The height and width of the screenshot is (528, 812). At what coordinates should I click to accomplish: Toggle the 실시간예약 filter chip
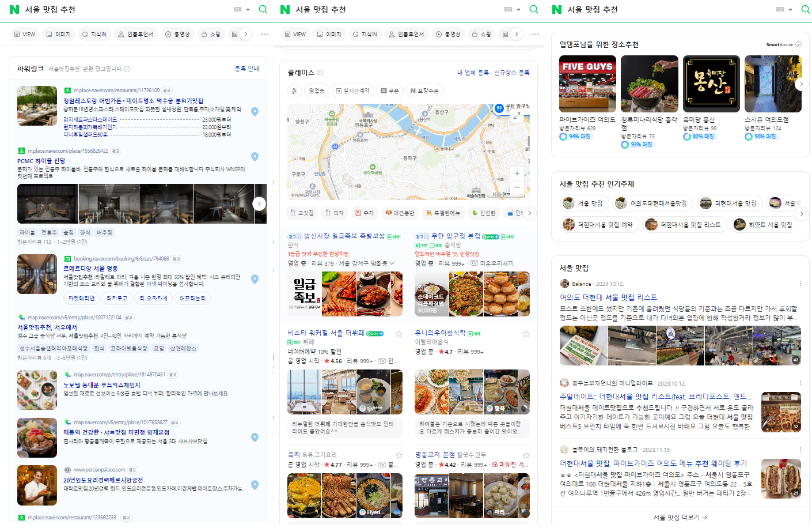[x=353, y=90]
